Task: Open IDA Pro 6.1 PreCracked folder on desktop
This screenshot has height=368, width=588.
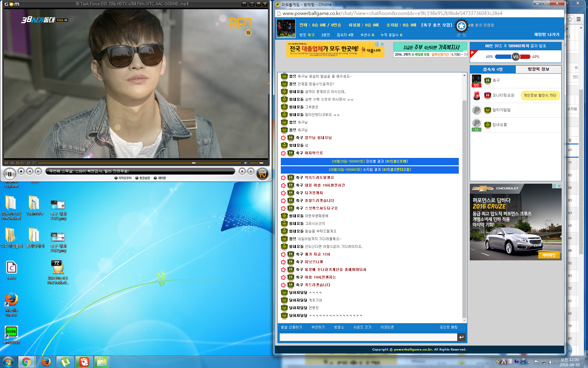Action: 11,207
